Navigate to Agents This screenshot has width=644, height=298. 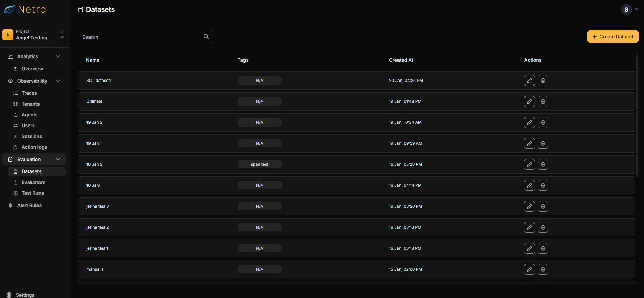tap(29, 115)
